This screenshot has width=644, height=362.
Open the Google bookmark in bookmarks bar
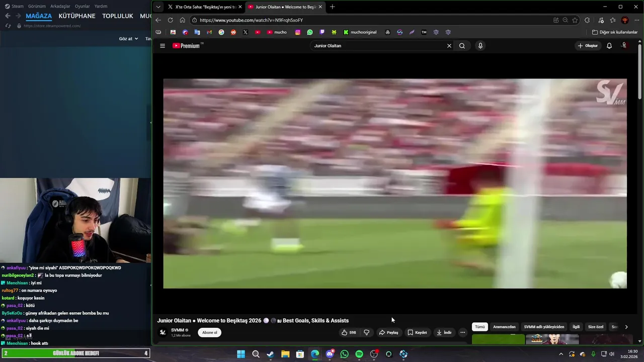point(221,32)
